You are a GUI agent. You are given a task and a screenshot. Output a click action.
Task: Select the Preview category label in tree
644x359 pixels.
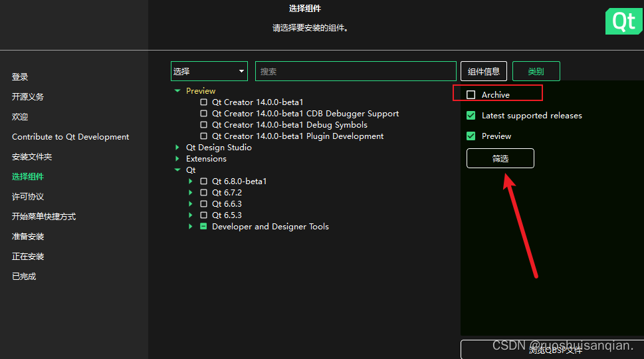pyautogui.click(x=201, y=91)
